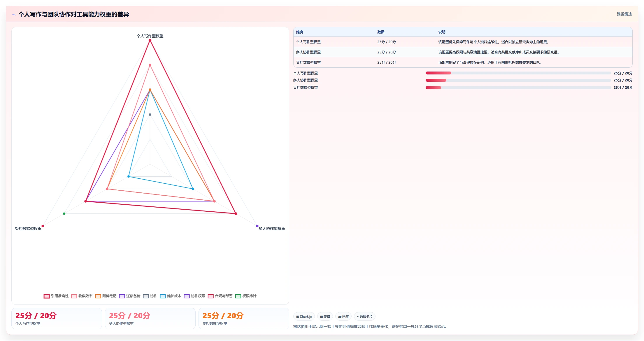
Task: Click the 受控数据型权重 progress bar
Action: [x=518, y=88]
